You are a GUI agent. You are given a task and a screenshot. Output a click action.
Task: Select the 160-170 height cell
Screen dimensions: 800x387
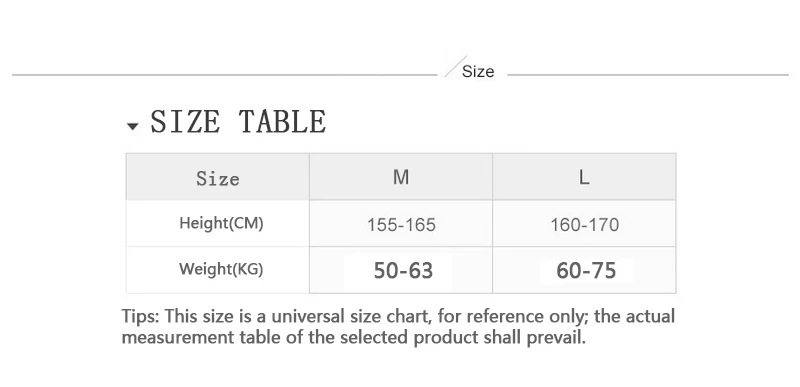point(584,224)
